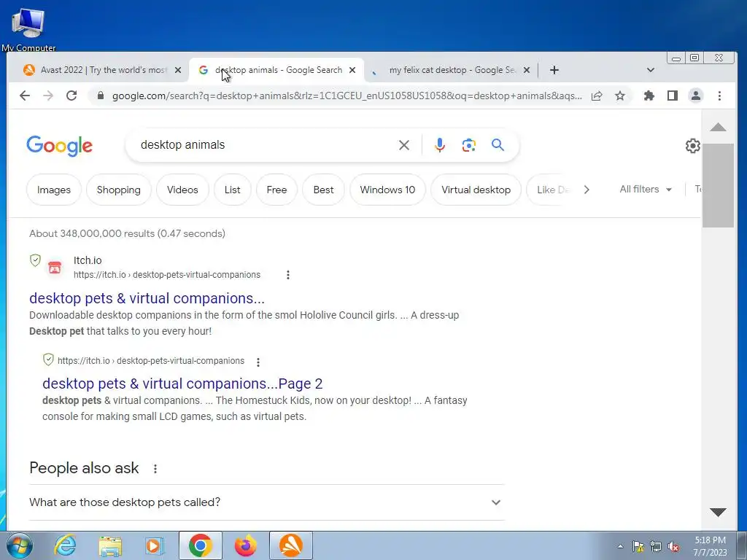Select the List filter chip

[x=233, y=190]
